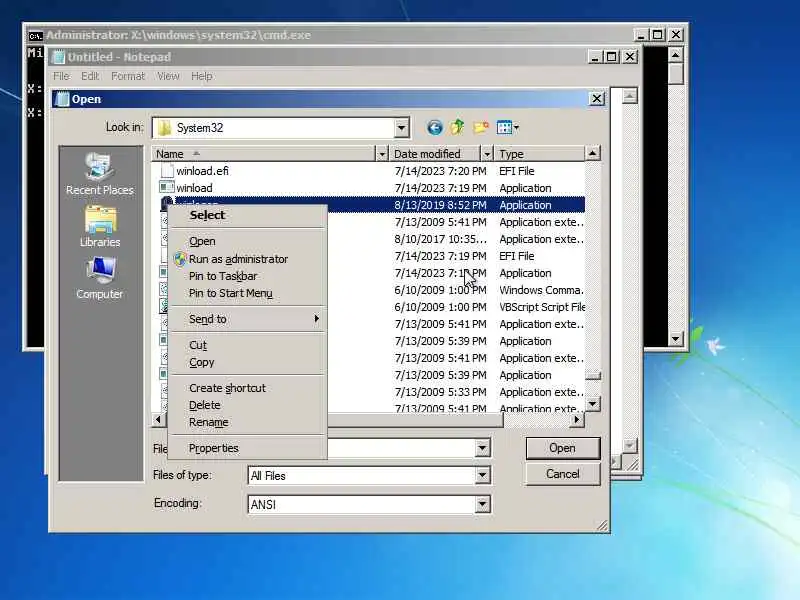Open Libraries in the places sidebar

coord(99,227)
